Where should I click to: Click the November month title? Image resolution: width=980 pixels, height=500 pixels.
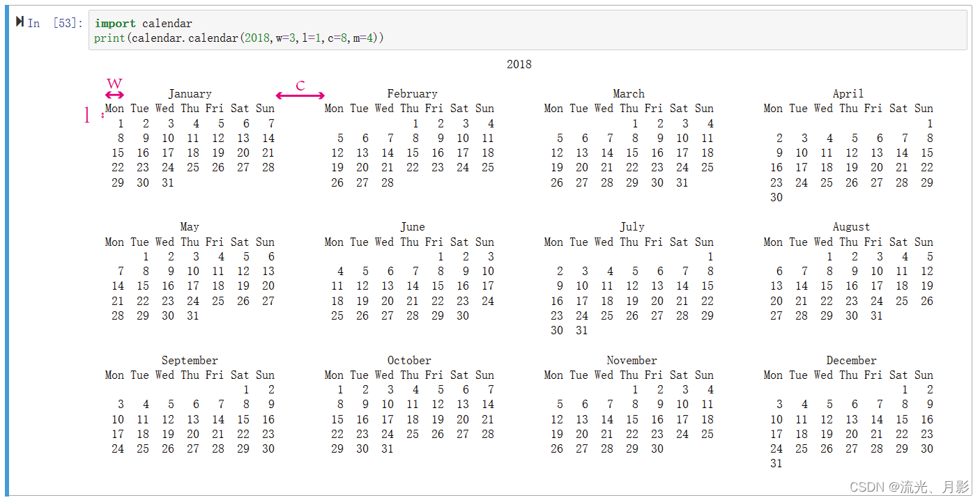pyautogui.click(x=632, y=360)
